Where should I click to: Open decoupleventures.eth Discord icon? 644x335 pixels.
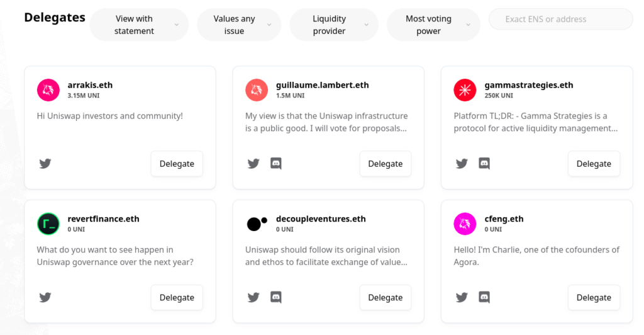coord(275,297)
